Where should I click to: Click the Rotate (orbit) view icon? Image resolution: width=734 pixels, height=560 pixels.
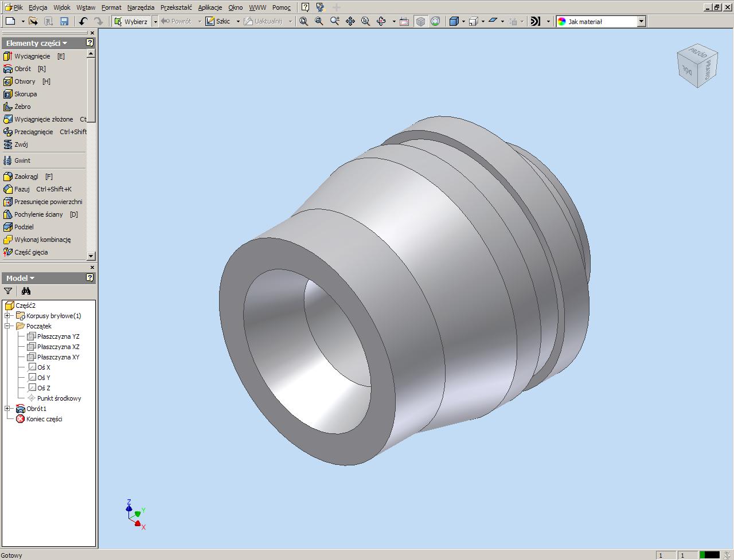tap(381, 21)
